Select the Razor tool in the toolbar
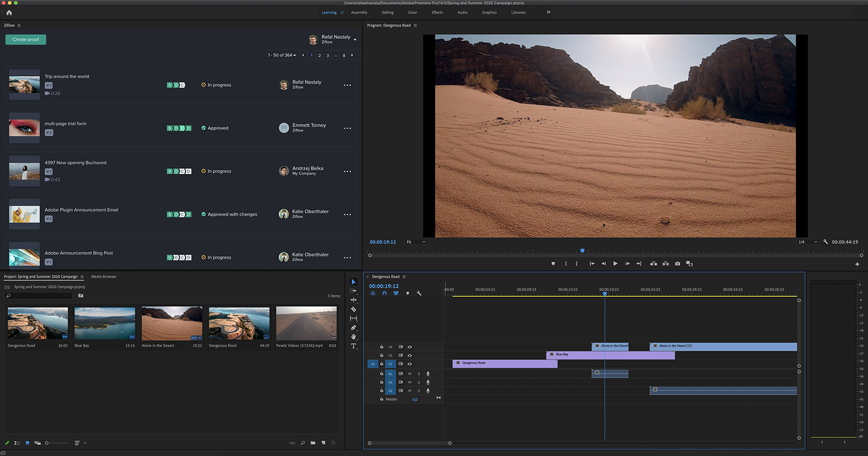Screen dimensions: 868x456 (x=353, y=309)
